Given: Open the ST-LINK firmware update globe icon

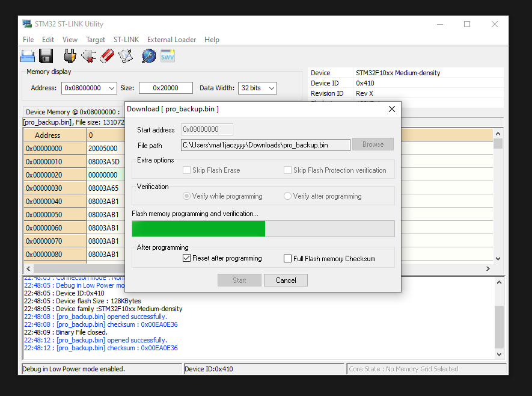Looking at the screenshot, I should tap(148, 56).
